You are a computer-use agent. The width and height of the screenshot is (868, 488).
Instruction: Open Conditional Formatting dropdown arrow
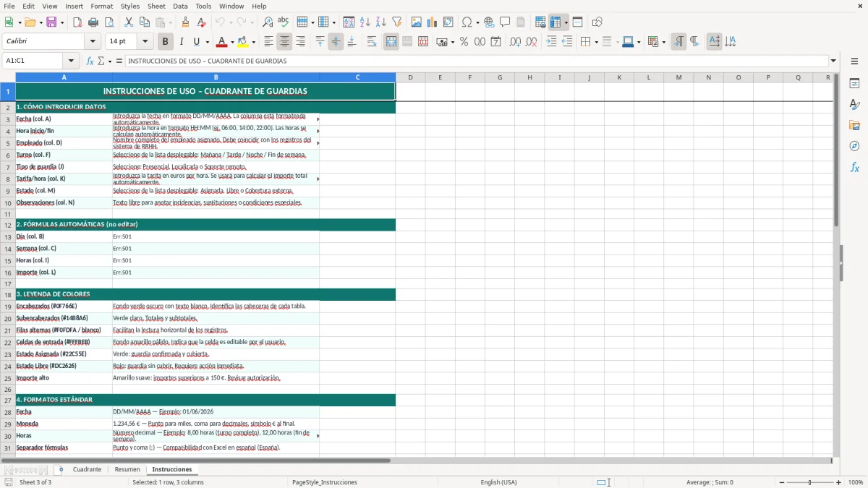click(663, 42)
